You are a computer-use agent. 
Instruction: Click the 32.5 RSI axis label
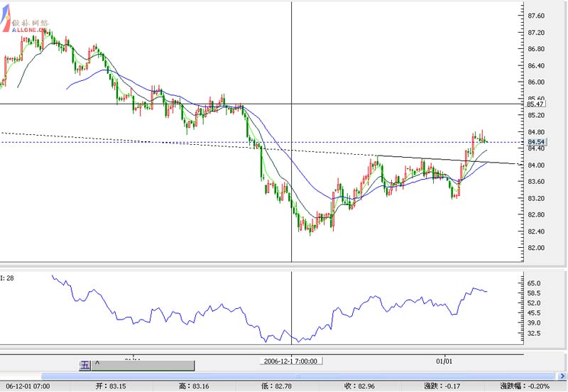tap(534, 333)
